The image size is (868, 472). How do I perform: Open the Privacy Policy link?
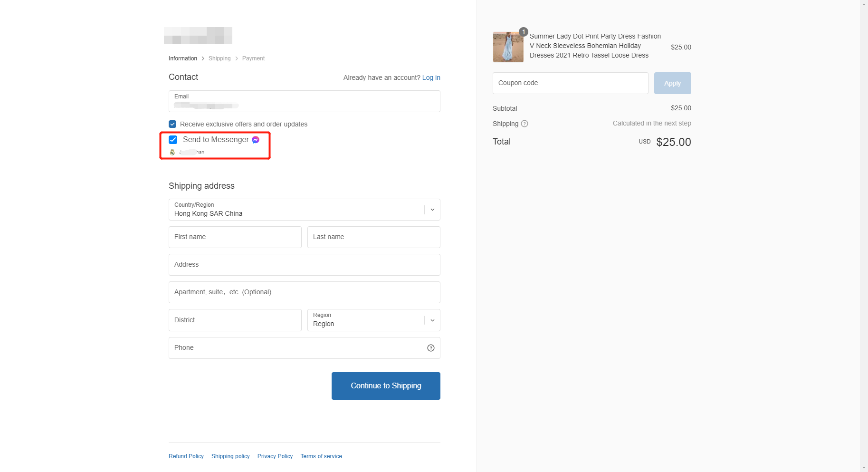275,456
